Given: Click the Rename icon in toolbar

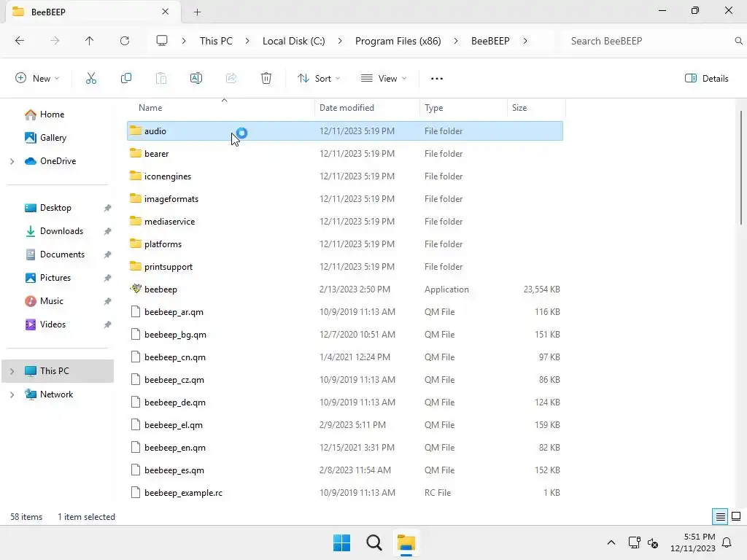Looking at the screenshot, I should click(x=196, y=79).
